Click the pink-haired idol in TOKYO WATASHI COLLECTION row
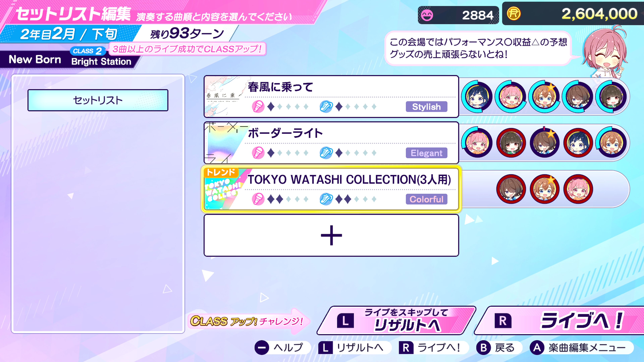The image size is (644, 362). tap(578, 189)
